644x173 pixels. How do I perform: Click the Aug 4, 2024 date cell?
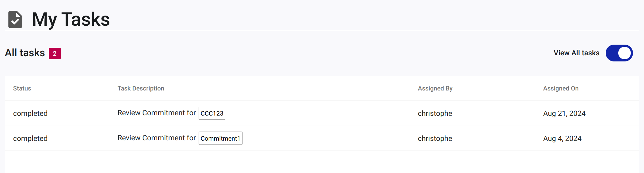562,138
